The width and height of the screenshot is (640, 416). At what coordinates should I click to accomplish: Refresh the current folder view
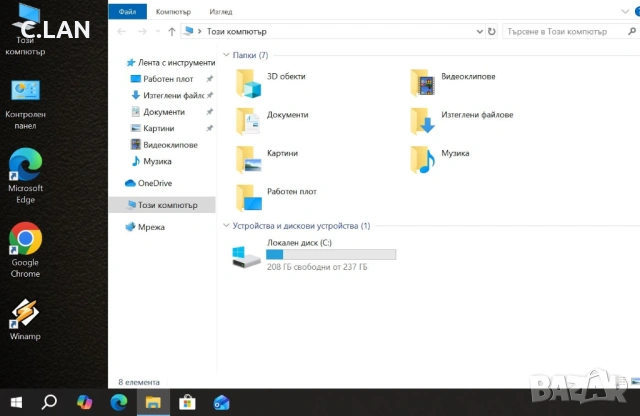click(491, 31)
